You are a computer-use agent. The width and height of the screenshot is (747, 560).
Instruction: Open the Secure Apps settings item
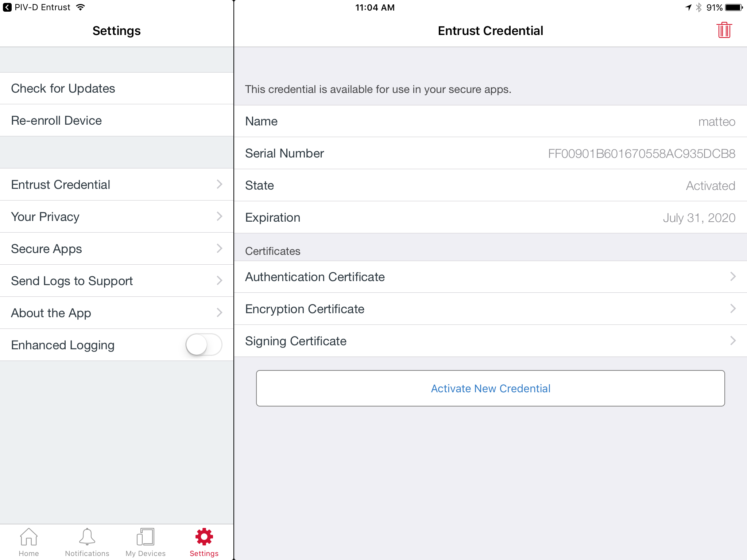[117, 249]
